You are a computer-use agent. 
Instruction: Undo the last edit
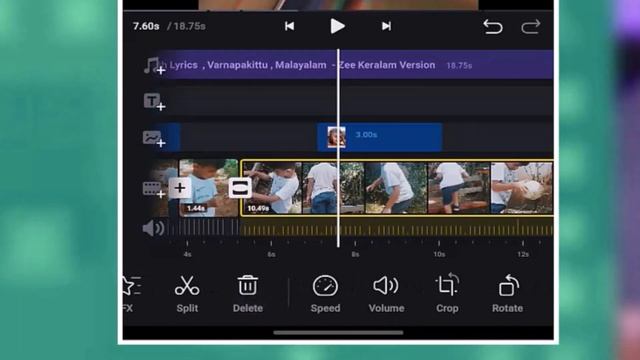point(493,27)
